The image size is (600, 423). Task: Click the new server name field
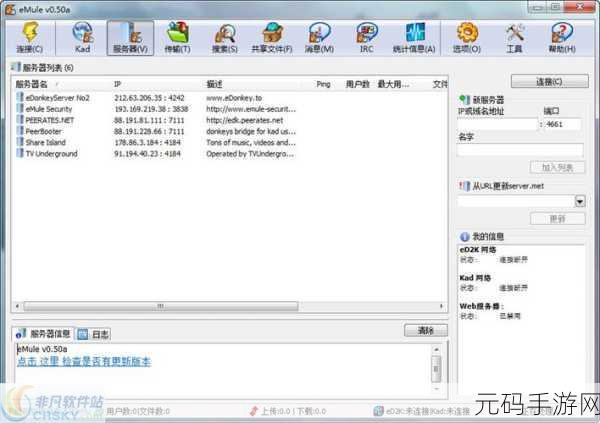tap(520, 150)
